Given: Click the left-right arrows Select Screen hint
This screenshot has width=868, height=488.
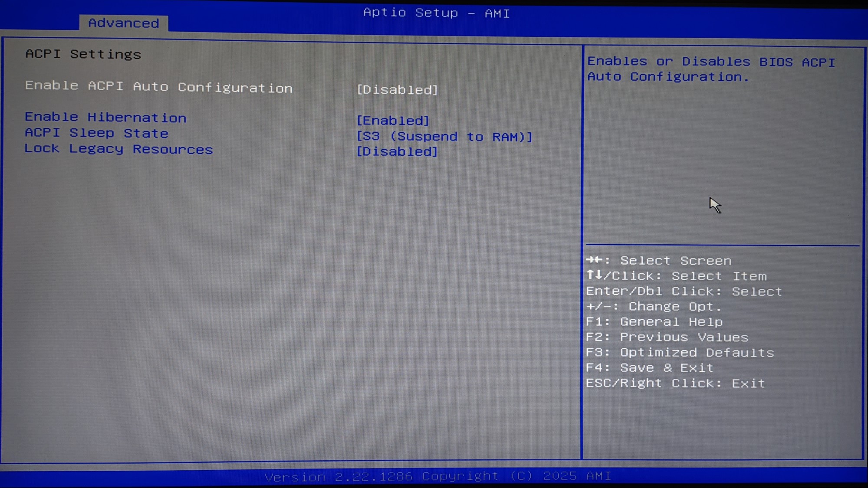Looking at the screenshot, I should point(658,261).
